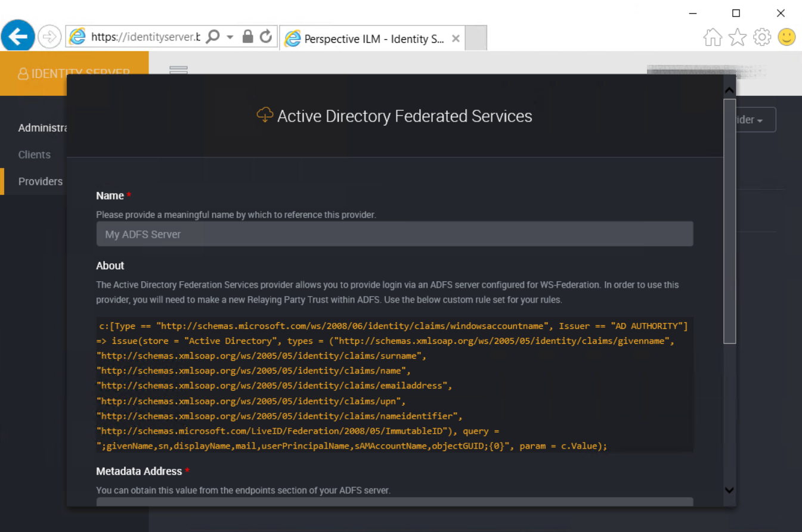Click the Active Directory Federated Services title
The image size is (802, 532).
(x=405, y=116)
